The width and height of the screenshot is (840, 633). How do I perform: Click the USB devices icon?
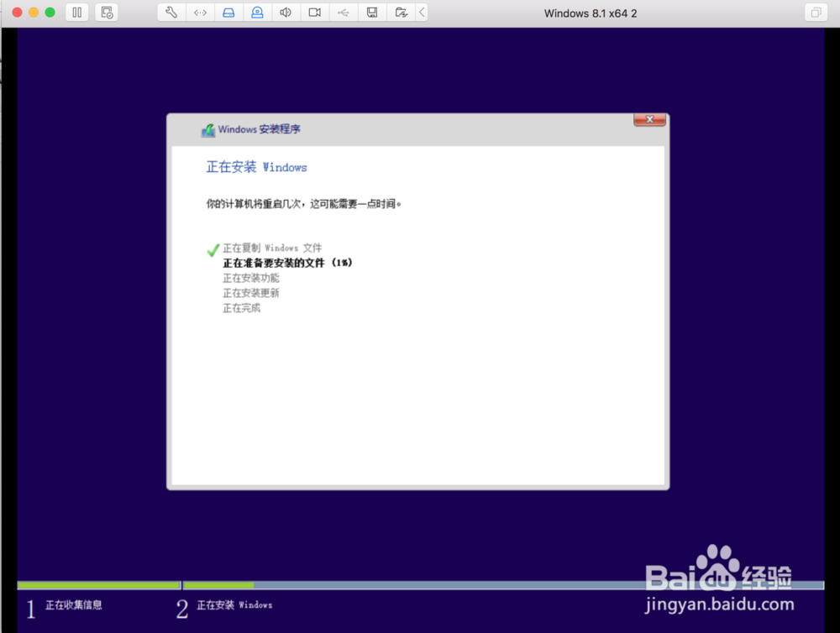click(343, 12)
